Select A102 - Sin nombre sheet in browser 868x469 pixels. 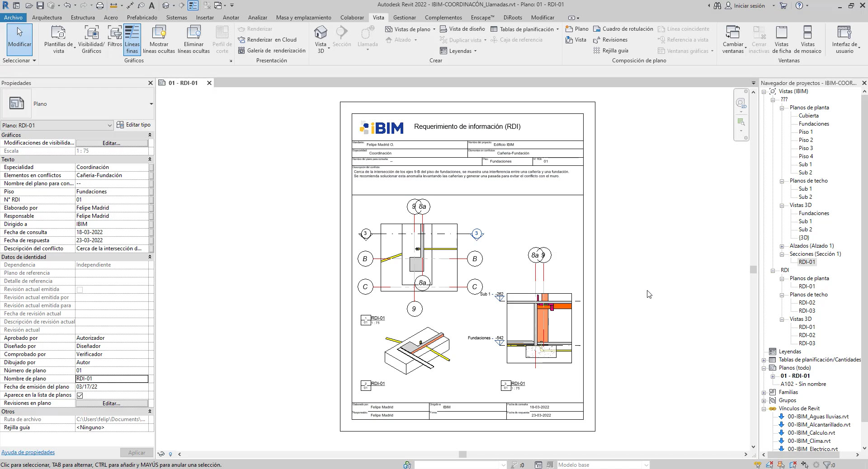pos(803,384)
